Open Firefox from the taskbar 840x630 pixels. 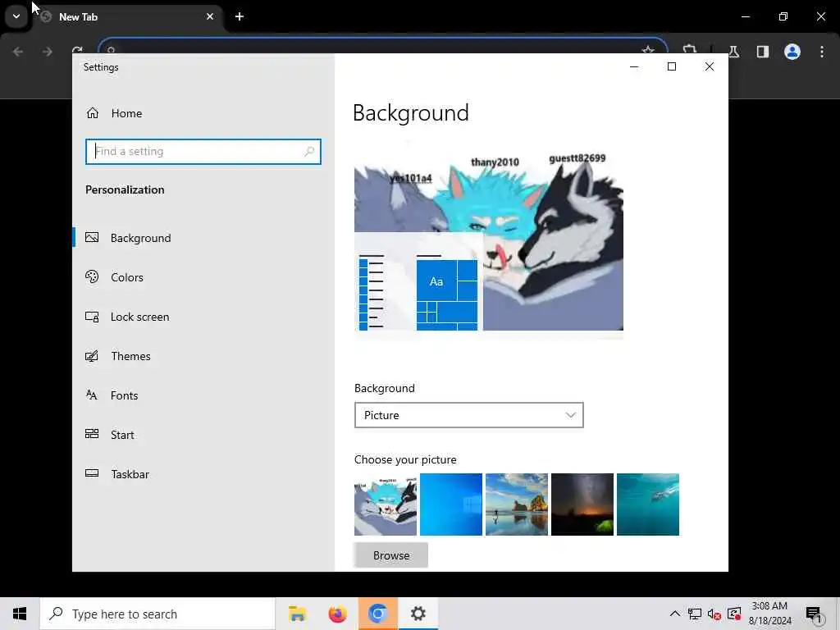pyautogui.click(x=337, y=614)
